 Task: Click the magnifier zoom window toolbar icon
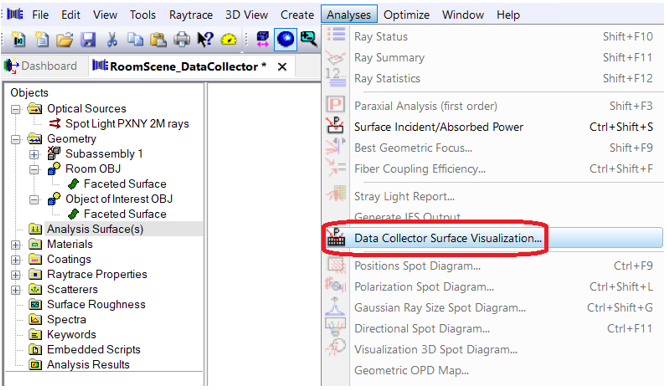(309, 39)
